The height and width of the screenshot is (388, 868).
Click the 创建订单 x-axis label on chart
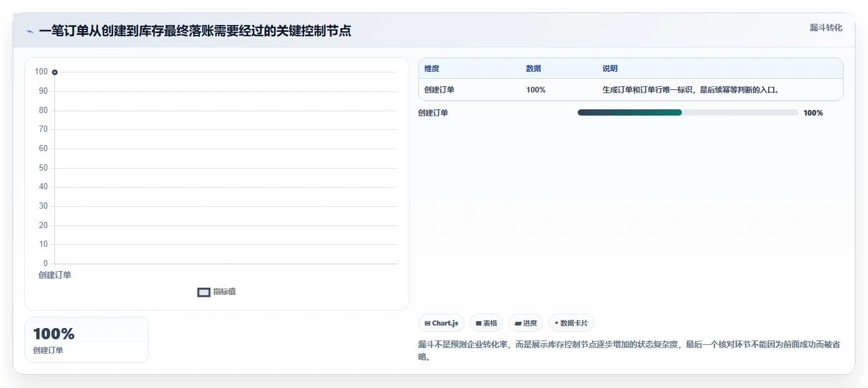55,275
